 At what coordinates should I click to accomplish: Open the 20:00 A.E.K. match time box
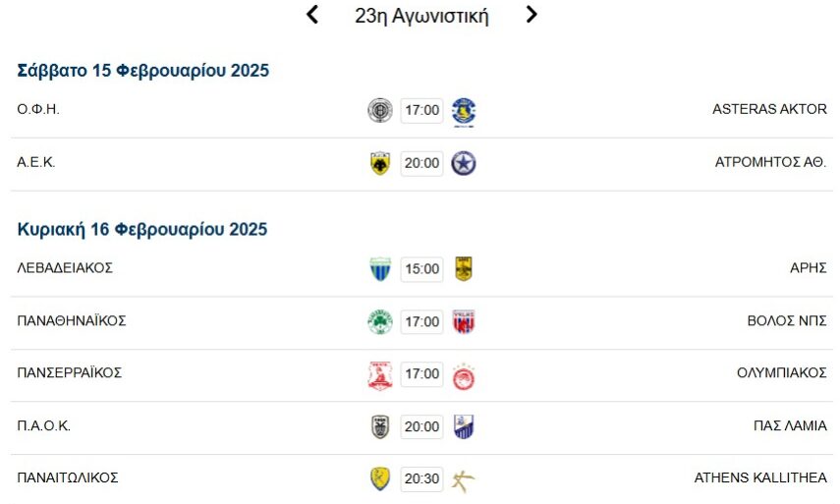click(421, 164)
